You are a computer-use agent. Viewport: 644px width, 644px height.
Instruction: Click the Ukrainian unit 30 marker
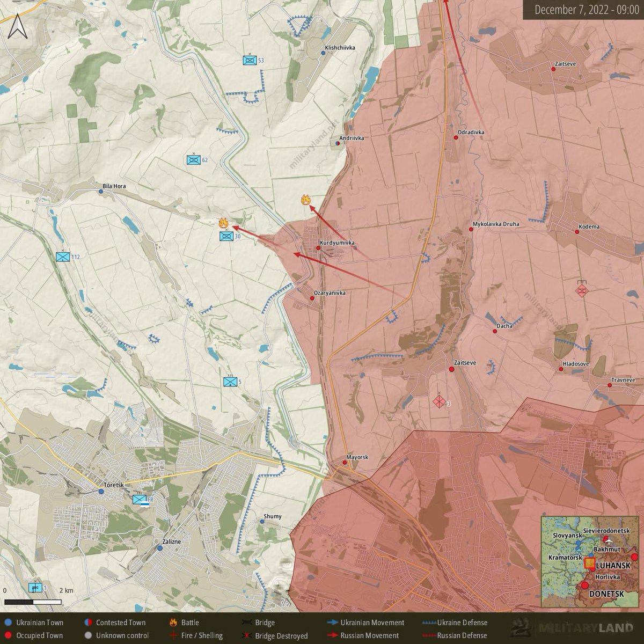coord(226,236)
